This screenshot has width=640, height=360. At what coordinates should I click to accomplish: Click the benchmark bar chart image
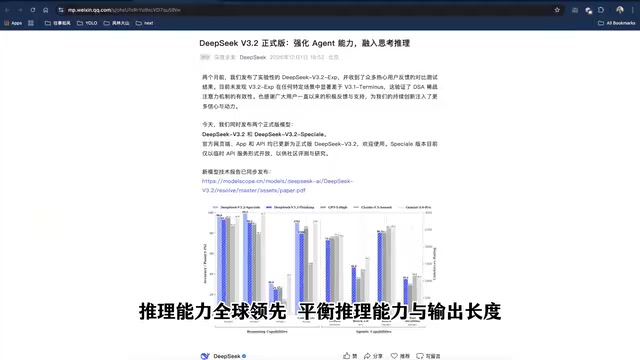[x=320, y=269]
